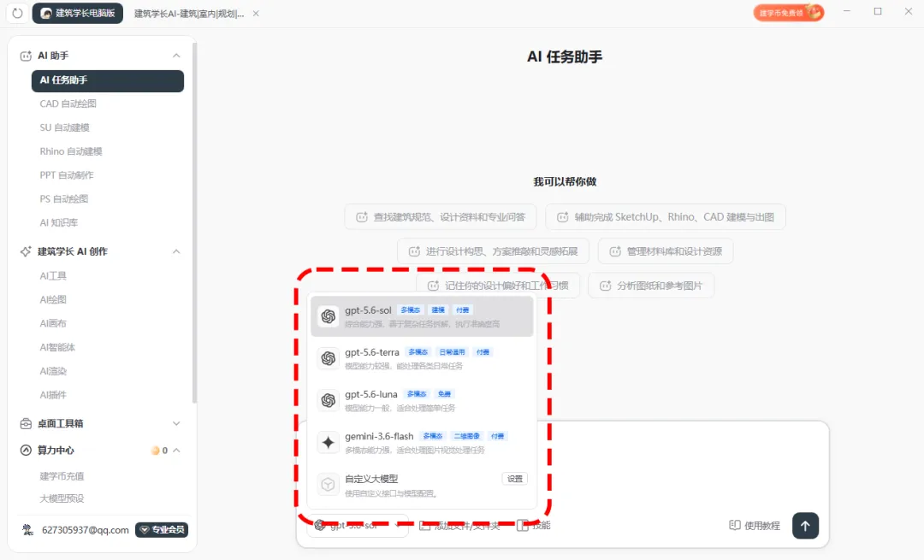Viewport: 924px width, 560px height.
Task: Select the 自定义大模型 option
Action: tap(422, 485)
